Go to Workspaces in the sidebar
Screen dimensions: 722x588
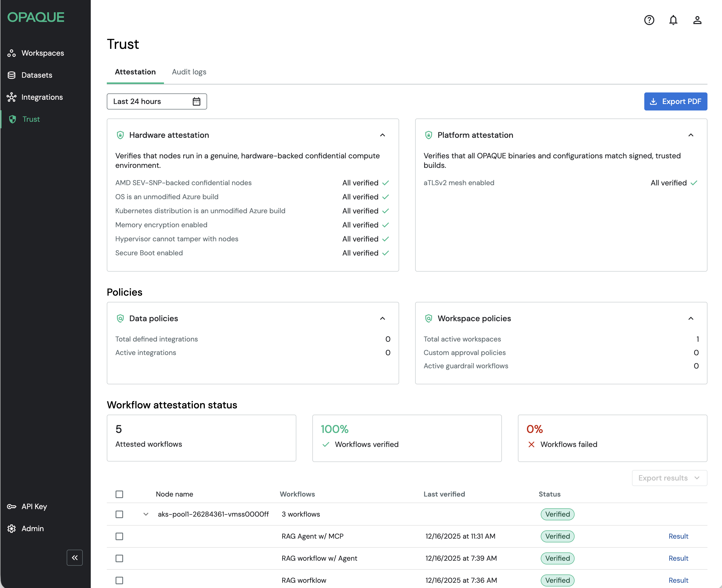point(42,53)
